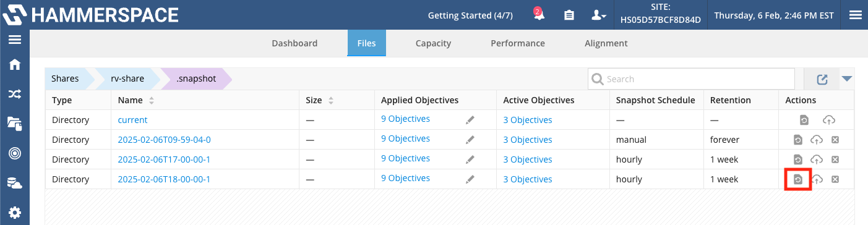Open 3 Objectives for 18-00-00-1 row

(x=528, y=179)
